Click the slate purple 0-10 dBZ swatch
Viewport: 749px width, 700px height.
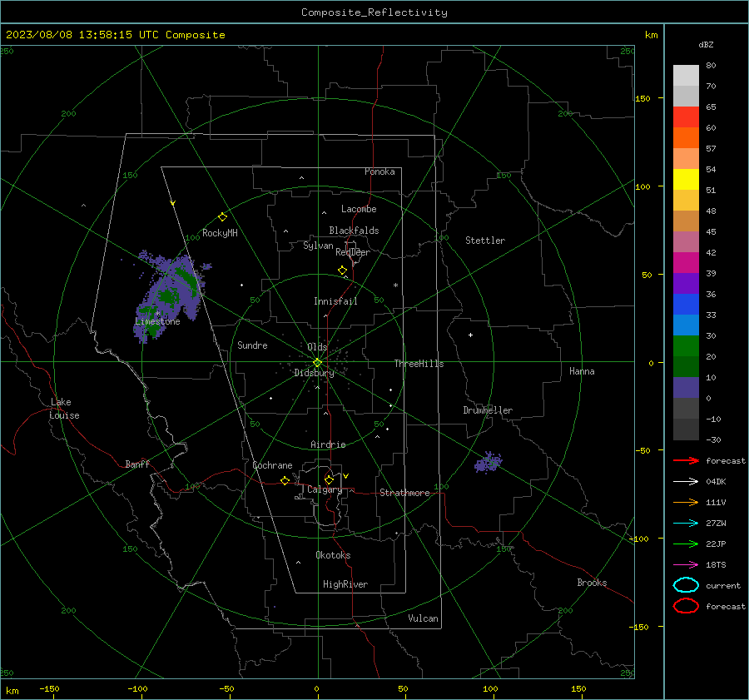[x=686, y=388]
